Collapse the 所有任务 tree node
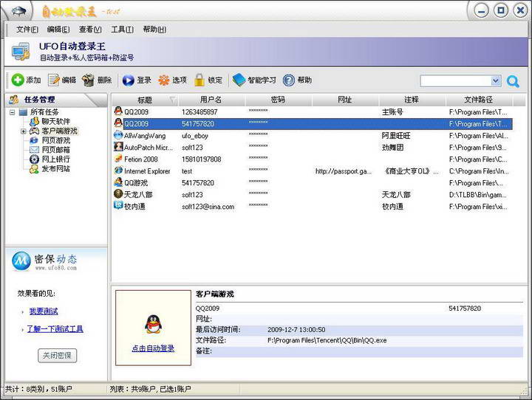Viewport: 532px width, 400px height. [x=13, y=112]
